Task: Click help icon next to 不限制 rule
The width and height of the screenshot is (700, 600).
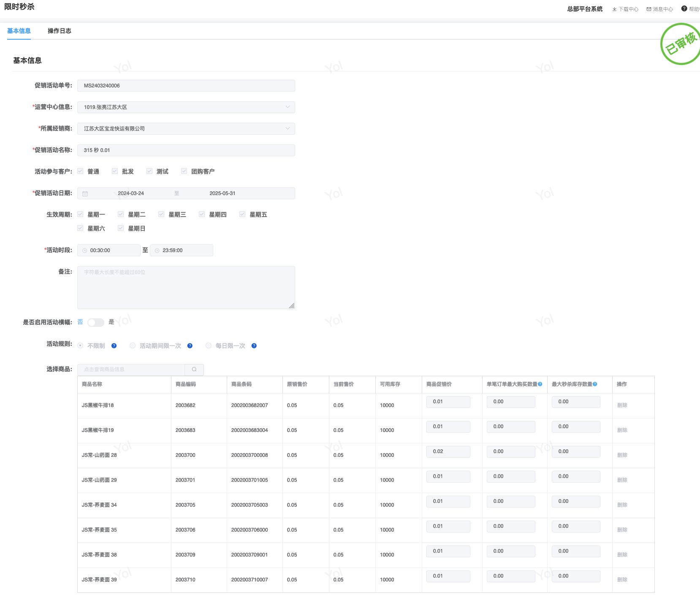Action: [x=114, y=346]
